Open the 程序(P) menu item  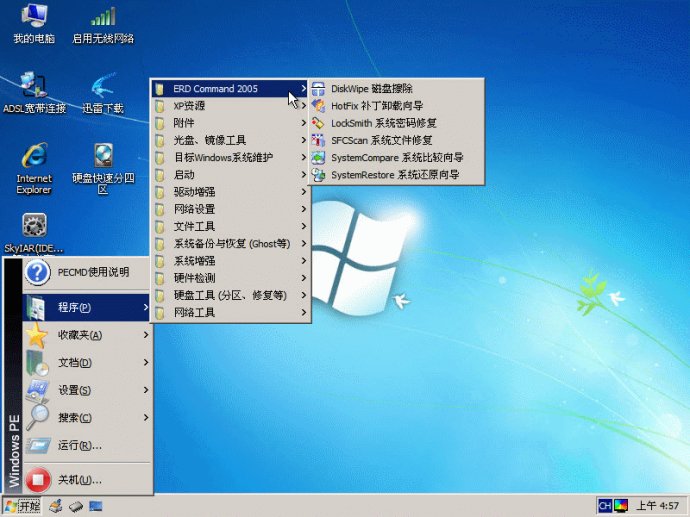pyautogui.click(x=86, y=307)
